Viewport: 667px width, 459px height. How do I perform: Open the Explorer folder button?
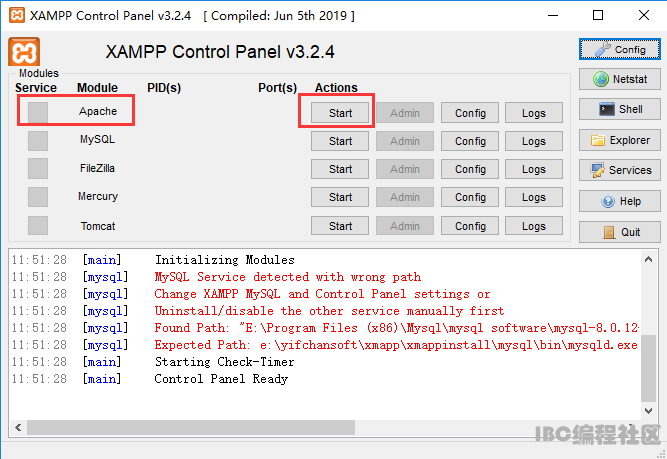620,140
